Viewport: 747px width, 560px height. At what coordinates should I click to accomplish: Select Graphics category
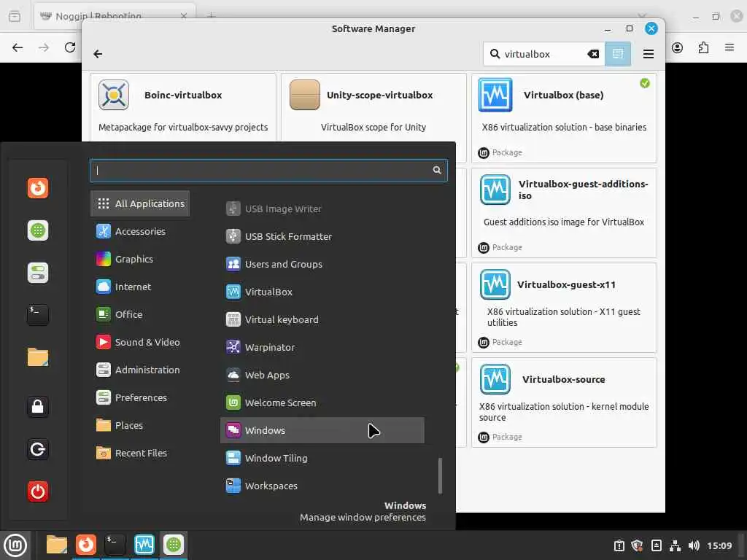(140, 259)
